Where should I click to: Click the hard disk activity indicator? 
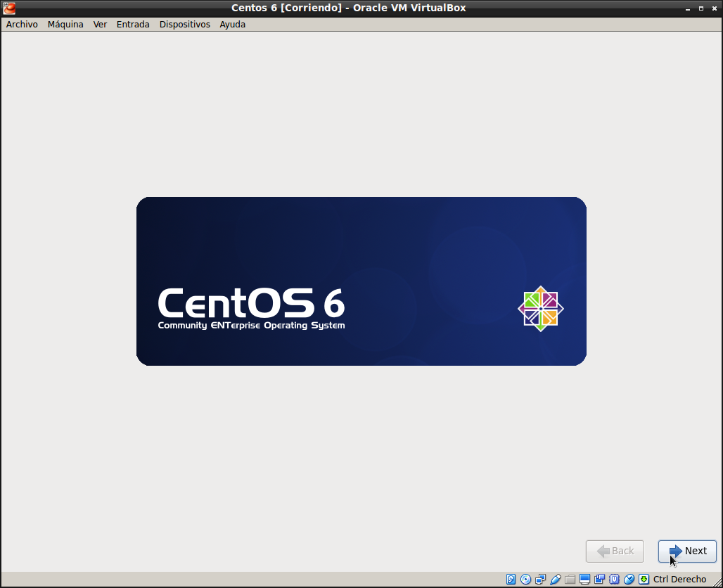[x=511, y=580]
